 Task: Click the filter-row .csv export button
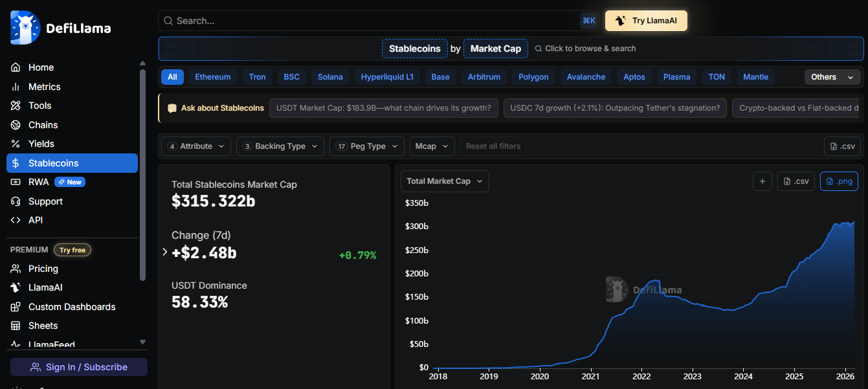[x=843, y=146]
